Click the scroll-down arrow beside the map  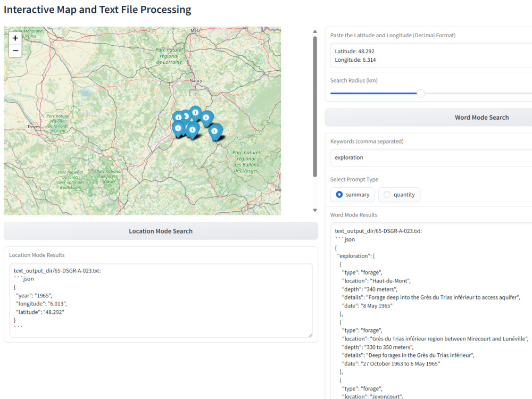tap(315, 210)
